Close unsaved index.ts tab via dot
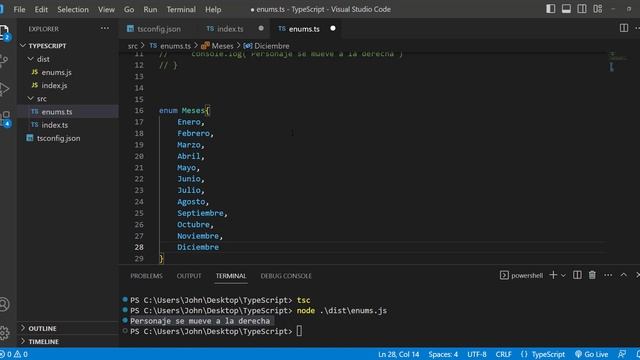Screen dimensions: 640x360 tap(261, 28)
